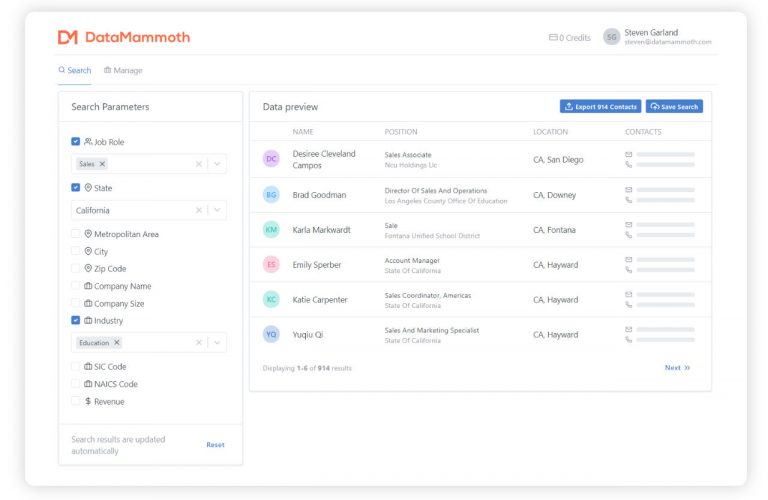Screen dimensions: 768x500
Task: Click the DataMammoth logo icon
Action: coord(67,37)
